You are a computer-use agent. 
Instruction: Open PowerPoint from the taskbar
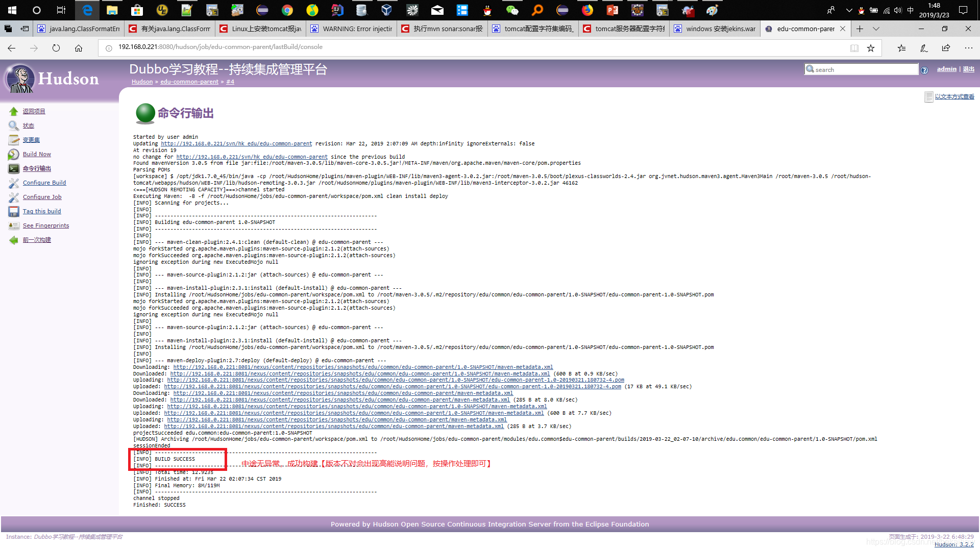[612, 10]
